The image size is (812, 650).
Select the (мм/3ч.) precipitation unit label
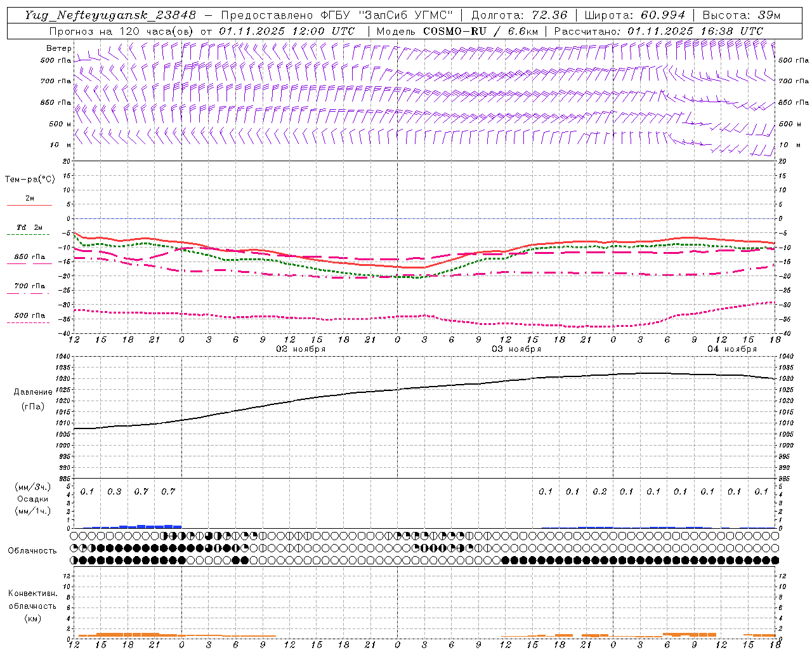click(33, 487)
